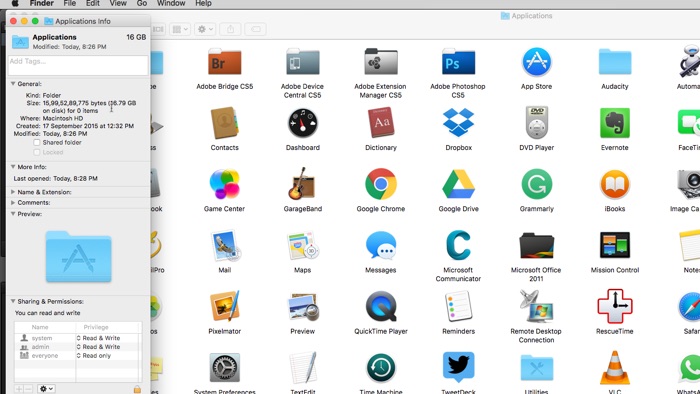Expand the Name & Extension section
The width and height of the screenshot is (700, 394).
(x=13, y=192)
